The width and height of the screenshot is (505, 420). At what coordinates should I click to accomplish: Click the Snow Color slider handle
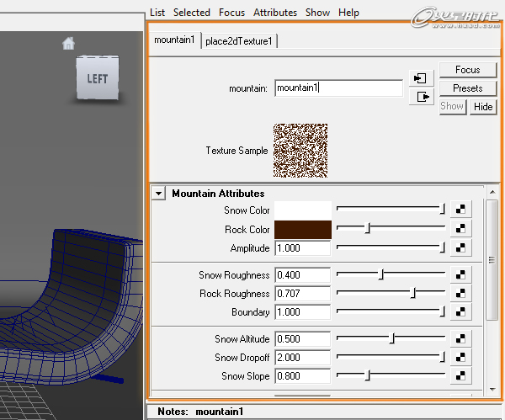[x=443, y=209]
